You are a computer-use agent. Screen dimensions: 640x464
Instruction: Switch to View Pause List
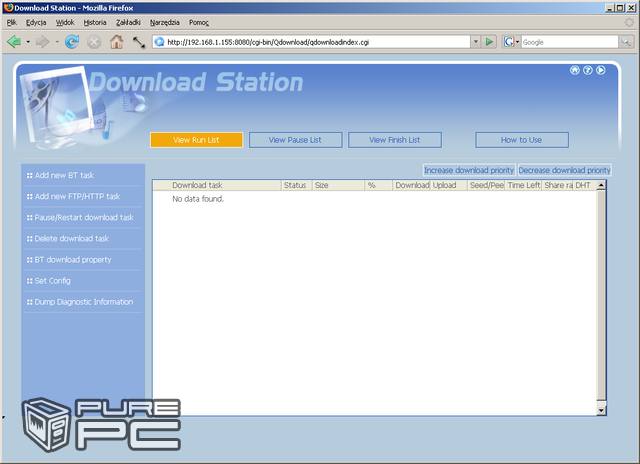[x=296, y=140]
